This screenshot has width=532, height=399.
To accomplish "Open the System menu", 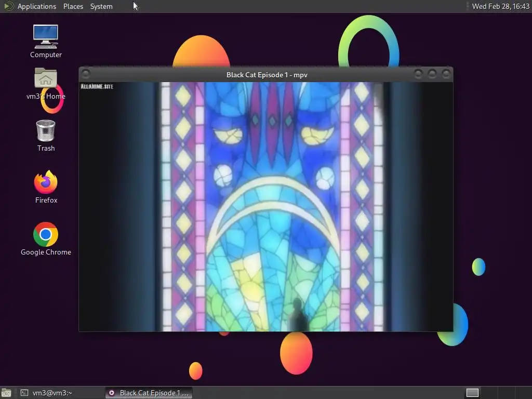I will click(101, 6).
